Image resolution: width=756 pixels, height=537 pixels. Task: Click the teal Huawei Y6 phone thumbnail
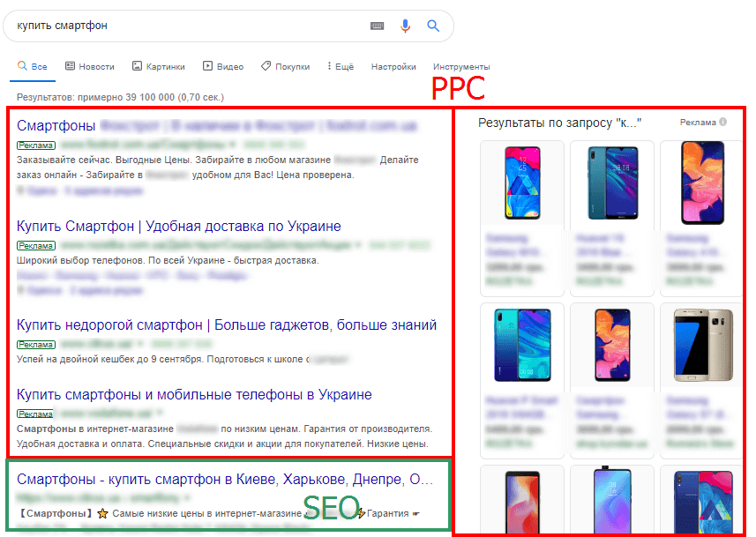click(611, 183)
